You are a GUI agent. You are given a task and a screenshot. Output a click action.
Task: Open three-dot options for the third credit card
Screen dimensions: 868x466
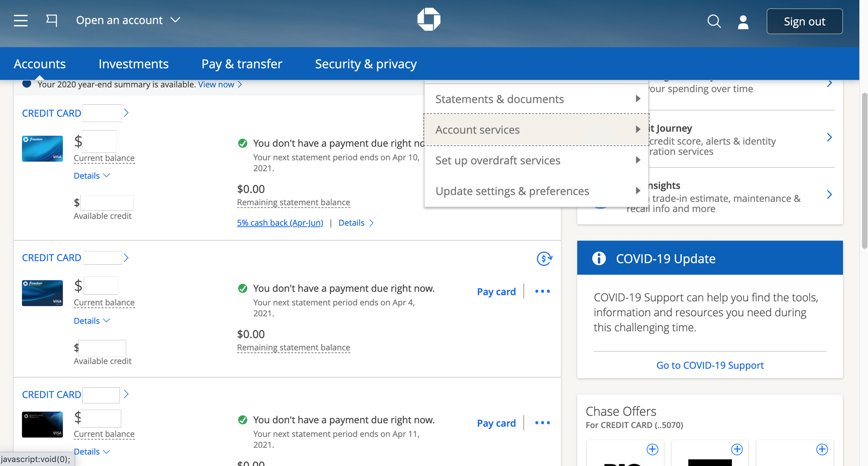(x=542, y=423)
